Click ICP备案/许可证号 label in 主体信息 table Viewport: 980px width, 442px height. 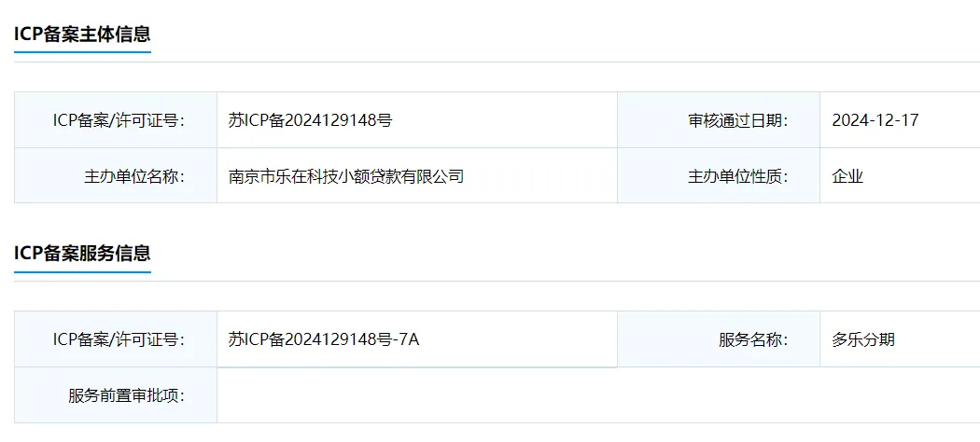pyautogui.click(x=119, y=120)
